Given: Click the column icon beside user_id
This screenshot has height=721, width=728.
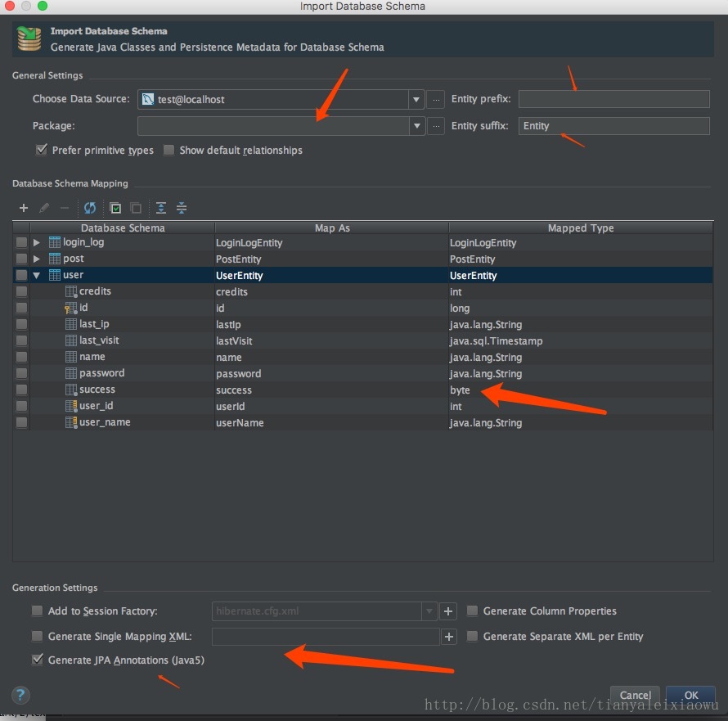Looking at the screenshot, I should click(x=71, y=406).
